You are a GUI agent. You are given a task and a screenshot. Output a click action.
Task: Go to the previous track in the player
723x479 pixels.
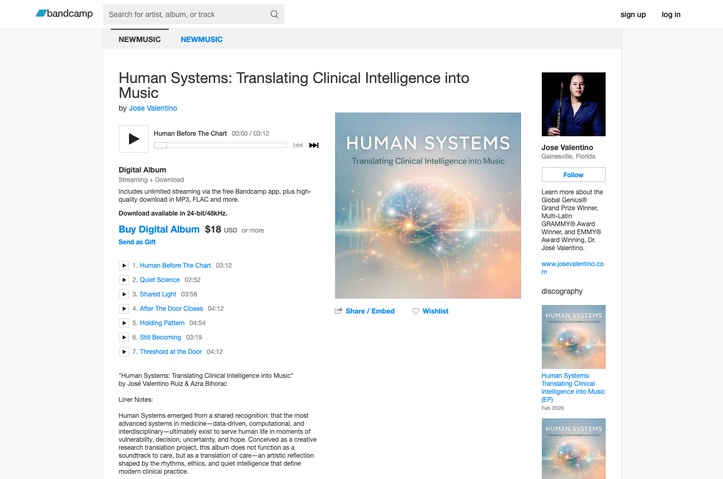(298, 145)
